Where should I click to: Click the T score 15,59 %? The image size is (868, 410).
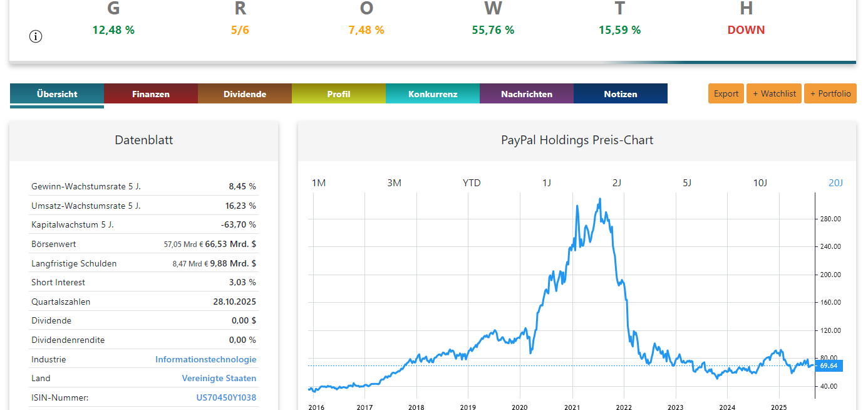[619, 30]
